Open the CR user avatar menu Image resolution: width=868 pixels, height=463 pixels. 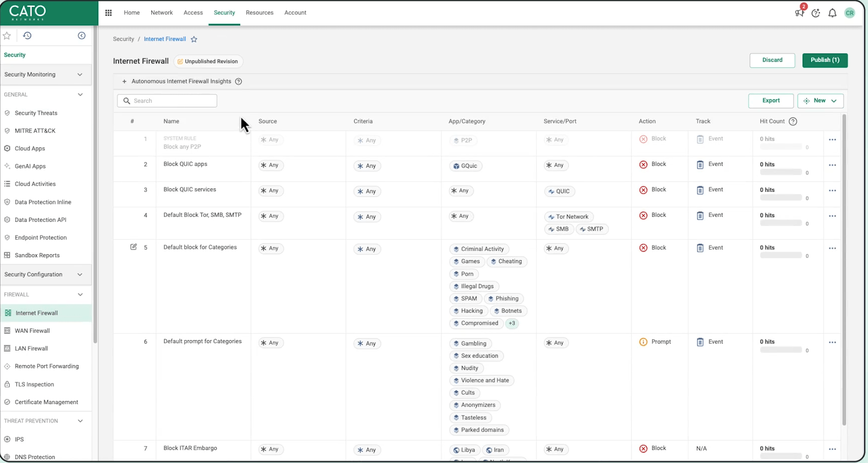click(x=849, y=13)
